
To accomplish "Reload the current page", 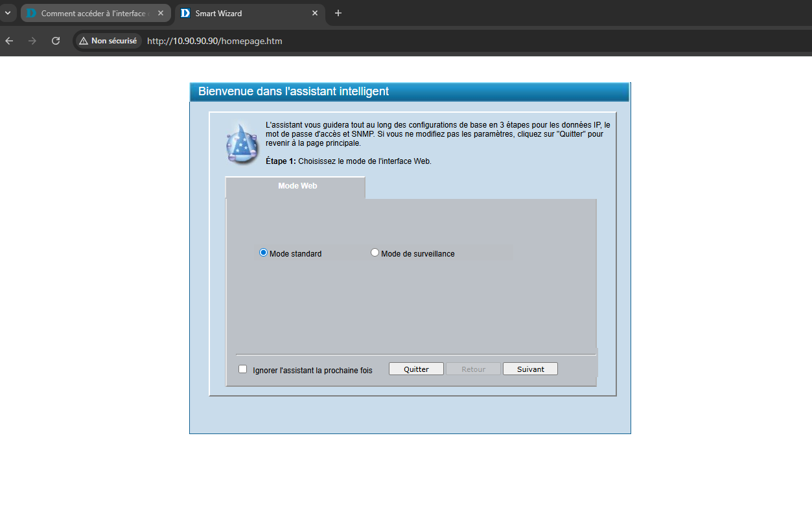I will (x=56, y=41).
